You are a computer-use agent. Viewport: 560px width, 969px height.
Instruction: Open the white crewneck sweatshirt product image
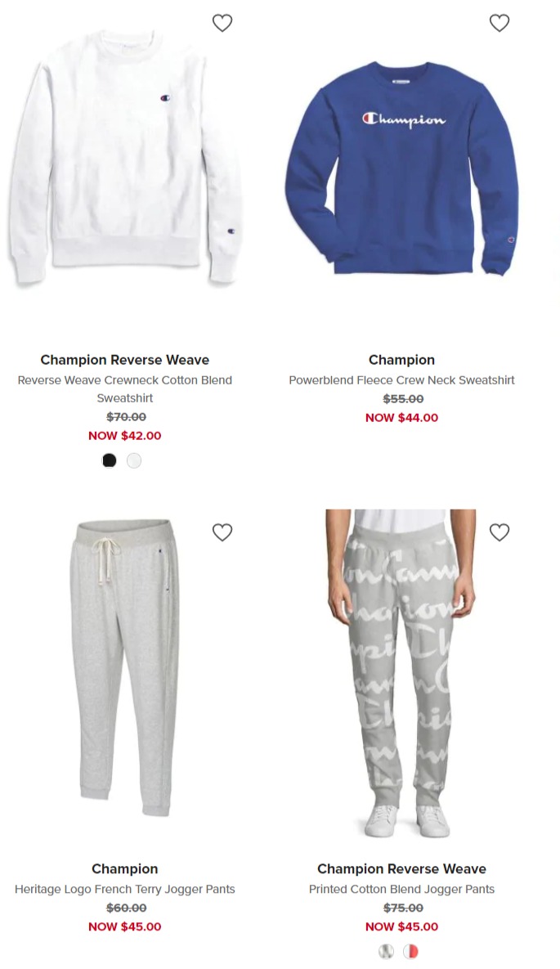(125, 159)
